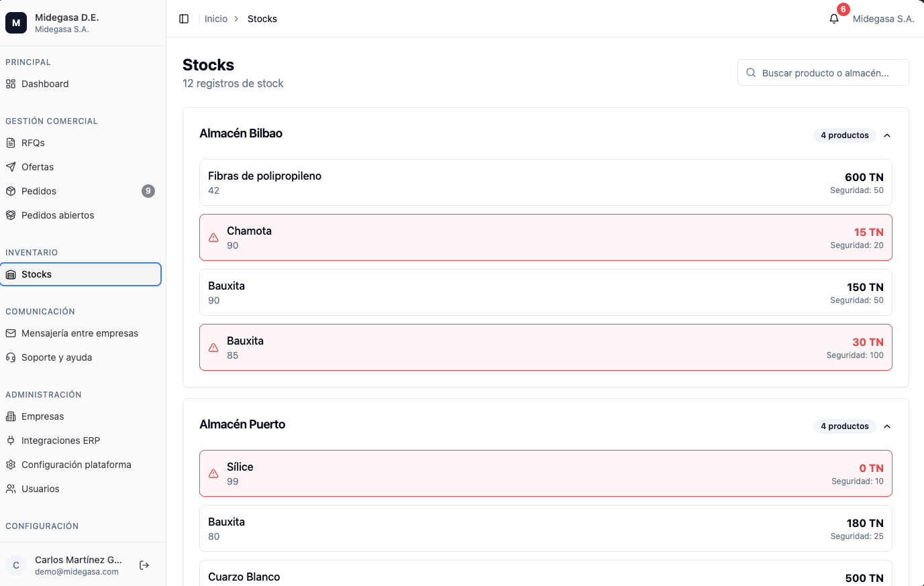Click the Integraciones ERP plug icon
The height and width of the screenshot is (586, 924).
(x=11, y=441)
